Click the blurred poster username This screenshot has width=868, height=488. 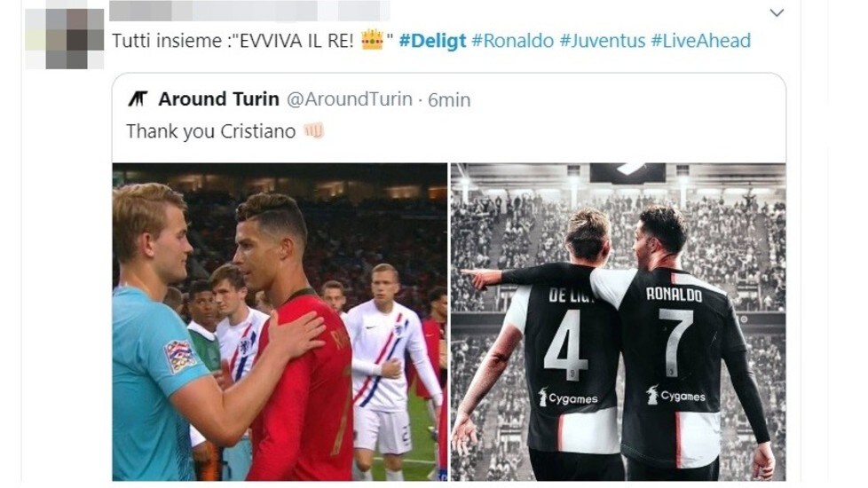click(249, 11)
